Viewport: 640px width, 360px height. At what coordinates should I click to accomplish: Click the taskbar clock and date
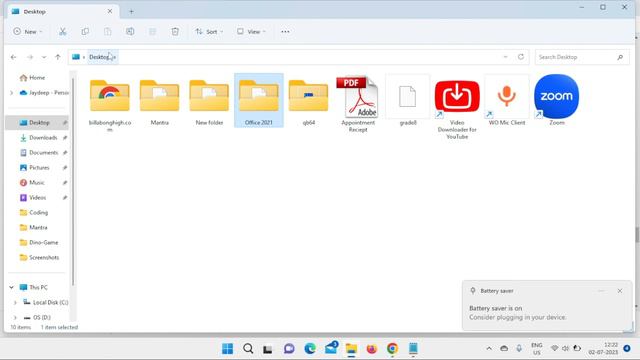point(603,349)
